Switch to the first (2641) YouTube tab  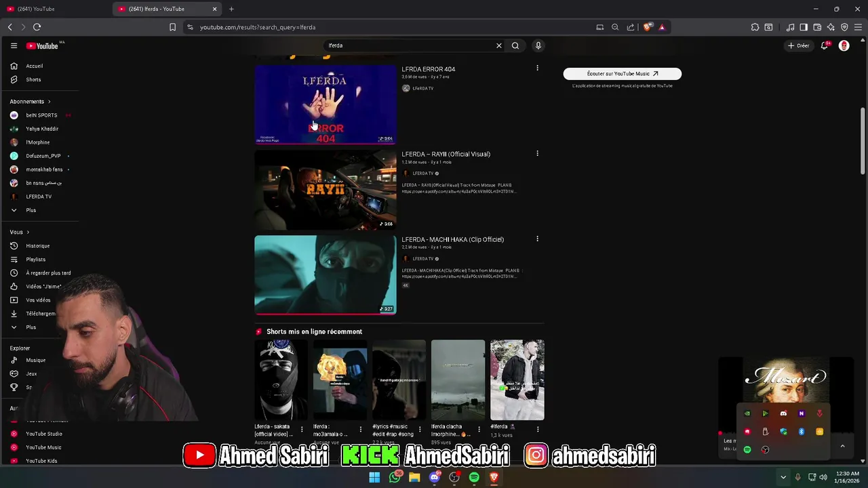click(x=54, y=9)
